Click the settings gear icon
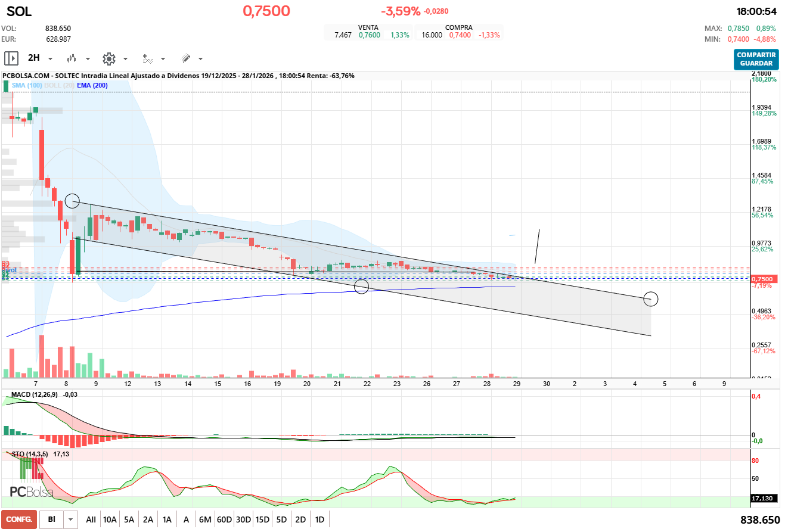Viewport: 788px width, 532px height. (108, 58)
